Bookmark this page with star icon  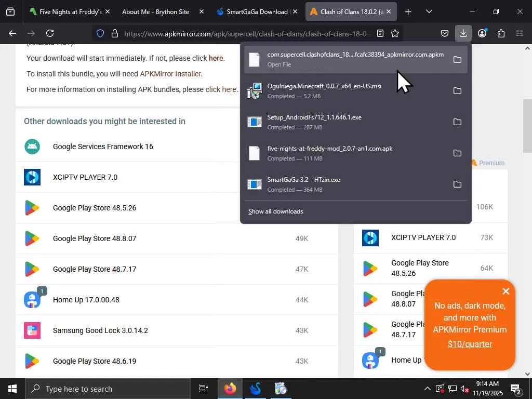point(395,33)
